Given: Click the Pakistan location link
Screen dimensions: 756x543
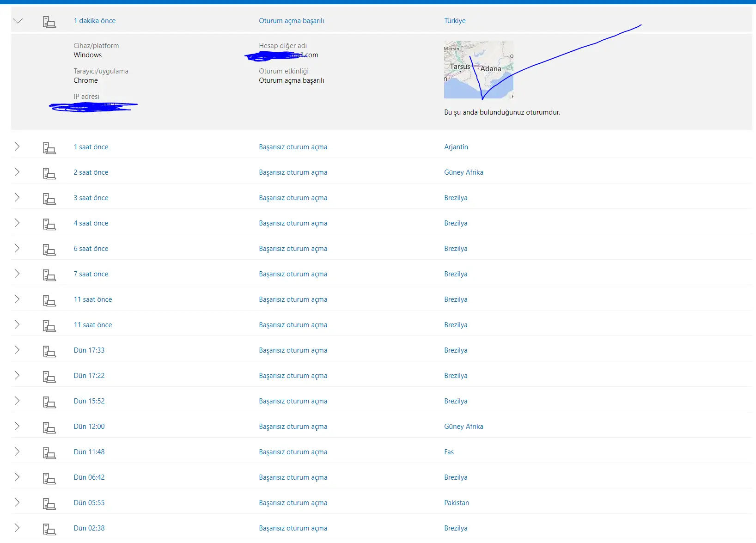Looking at the screenshot, I should [x=457, y=503].
